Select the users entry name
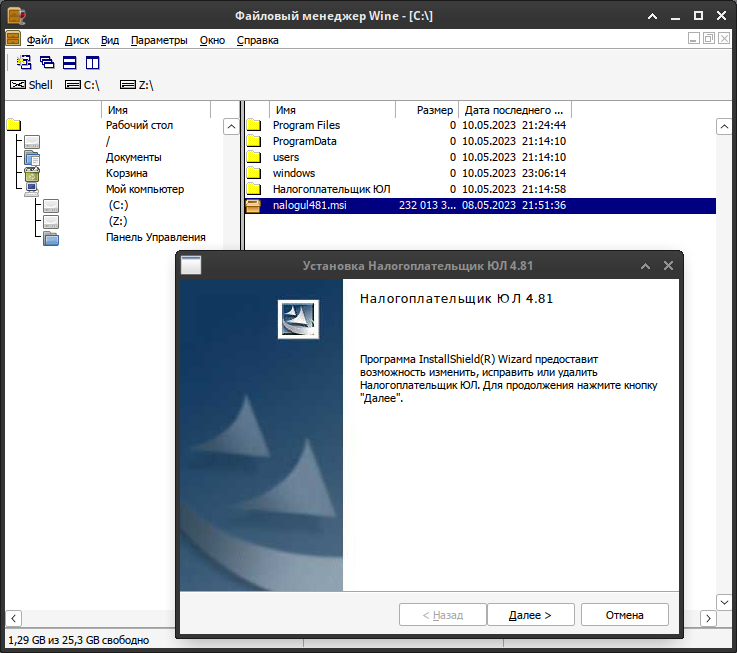 pyautogui.click(x=286, y=157)
